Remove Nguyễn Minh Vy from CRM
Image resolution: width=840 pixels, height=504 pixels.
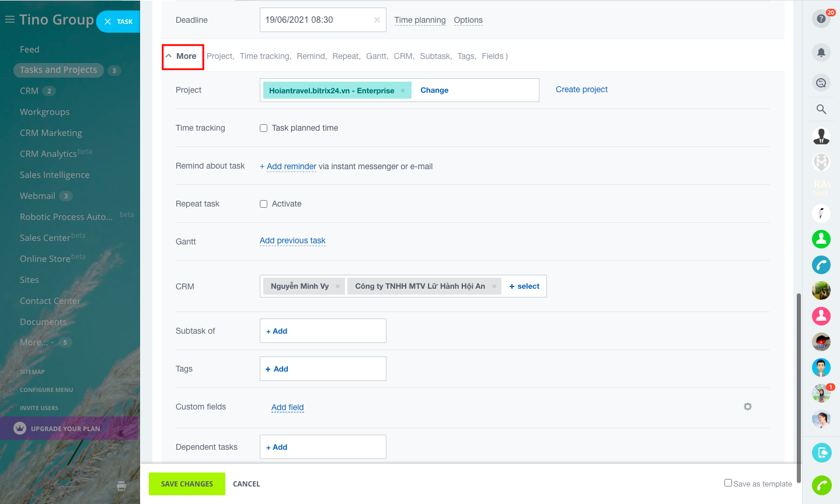pyautogui.click(x=337, y=286)
